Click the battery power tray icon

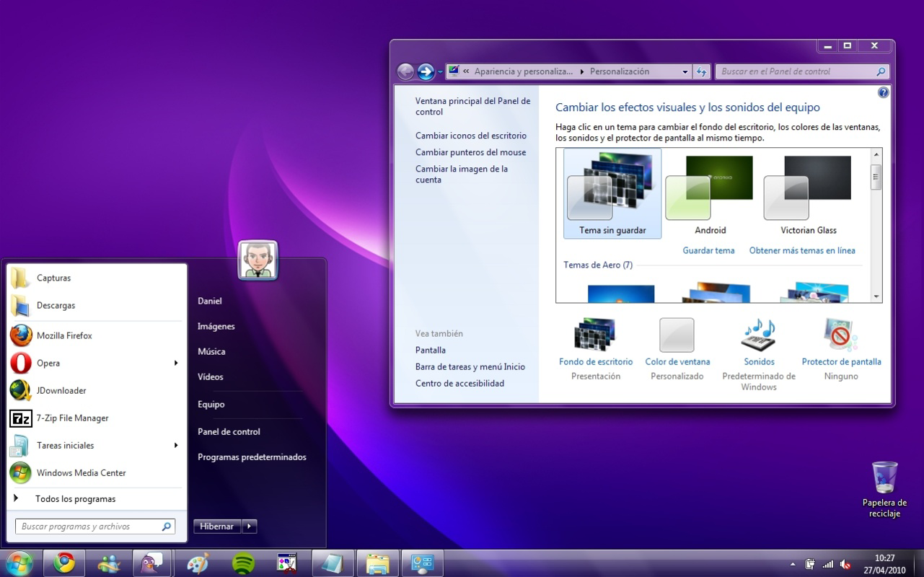click(810, 564)
